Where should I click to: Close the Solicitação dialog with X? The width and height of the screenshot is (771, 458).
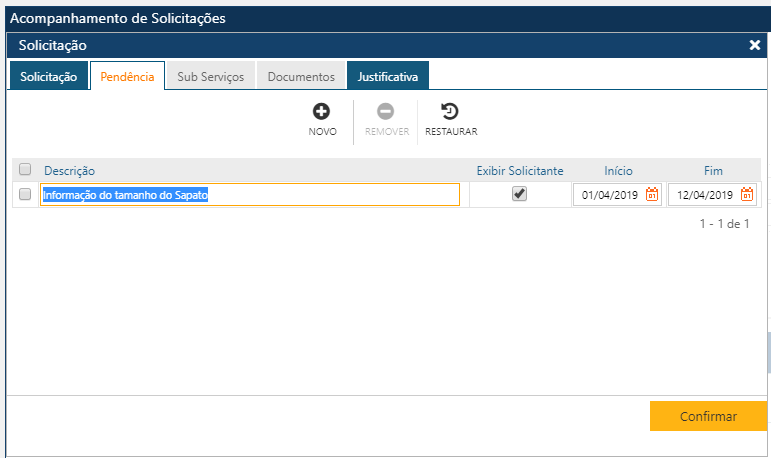click(755, 45)
